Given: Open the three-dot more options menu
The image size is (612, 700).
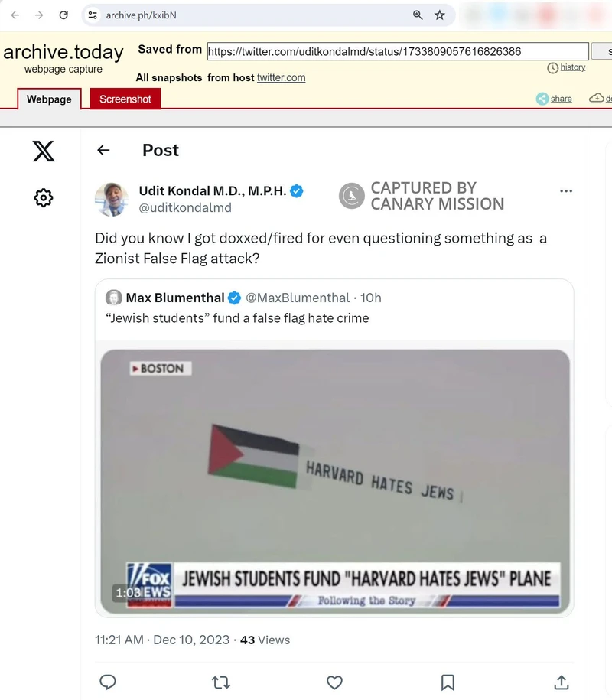Looking at the screenshot, I should [566, 191].
